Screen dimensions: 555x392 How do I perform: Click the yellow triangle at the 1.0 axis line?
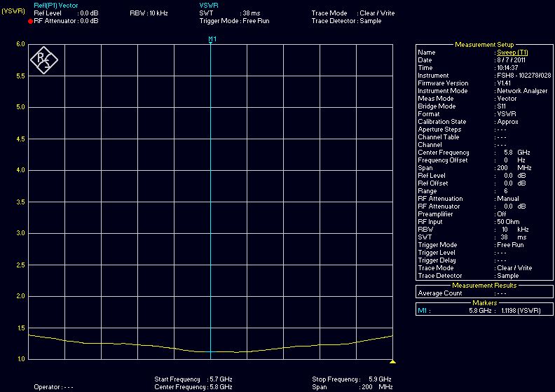click(x=392, y=362)
